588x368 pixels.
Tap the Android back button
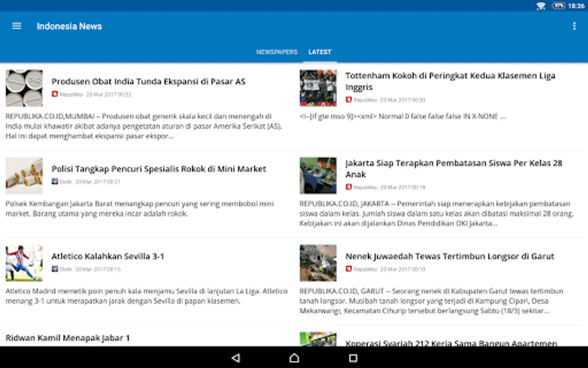pos(236,358)
